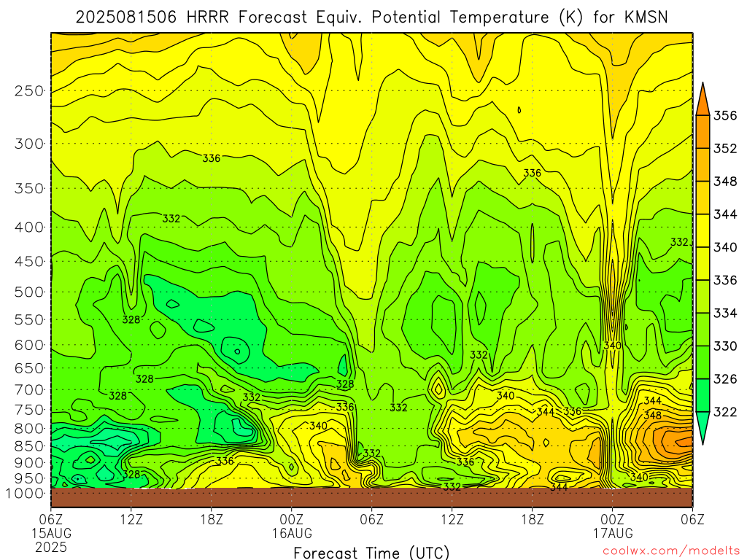Click the 06Z tick label above 15AUG
This screenshot has height=560, width=747.
[x=51, y=519]
